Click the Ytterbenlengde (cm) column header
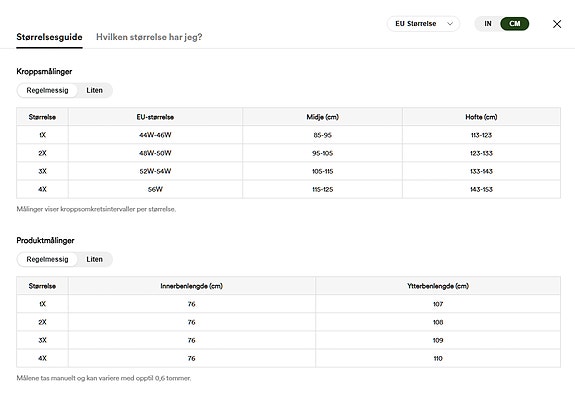Screen dimensions: 575x403 (x=438, y=286)
